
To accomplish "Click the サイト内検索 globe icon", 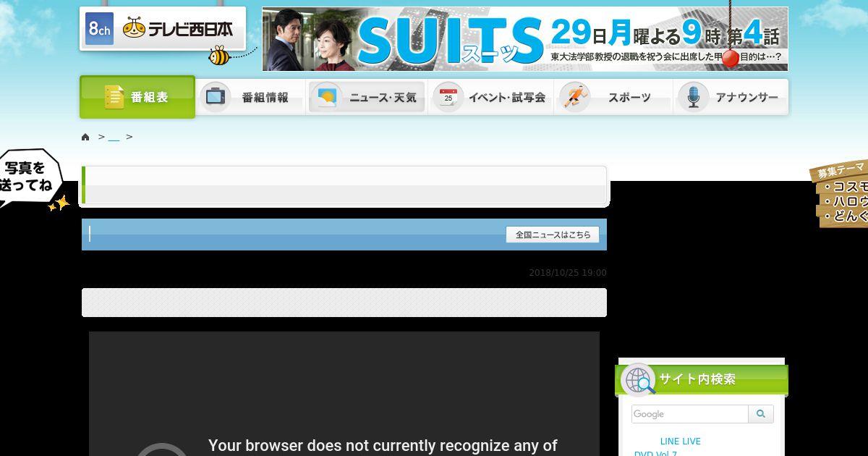I will (x=639, y=380).
